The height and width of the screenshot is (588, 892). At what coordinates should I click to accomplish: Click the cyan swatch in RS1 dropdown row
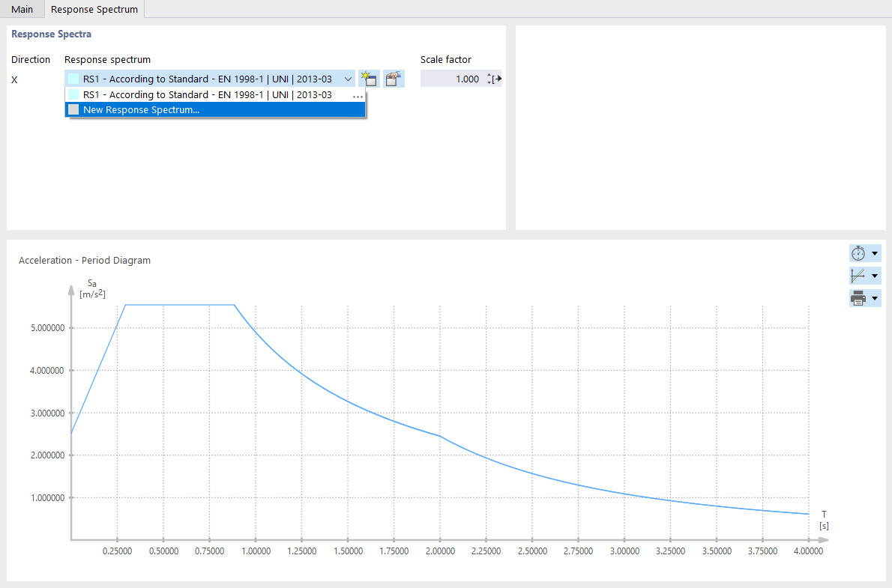point(73,95)
